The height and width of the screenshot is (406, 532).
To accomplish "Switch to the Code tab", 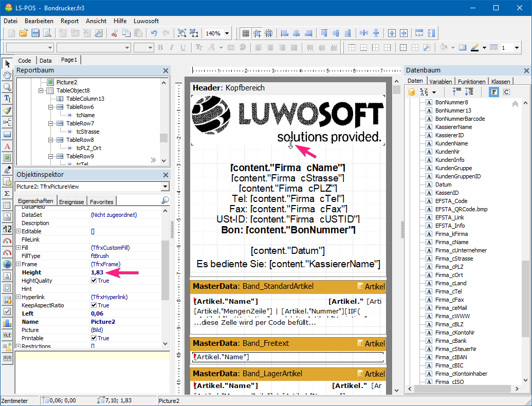I will point(25,61).
